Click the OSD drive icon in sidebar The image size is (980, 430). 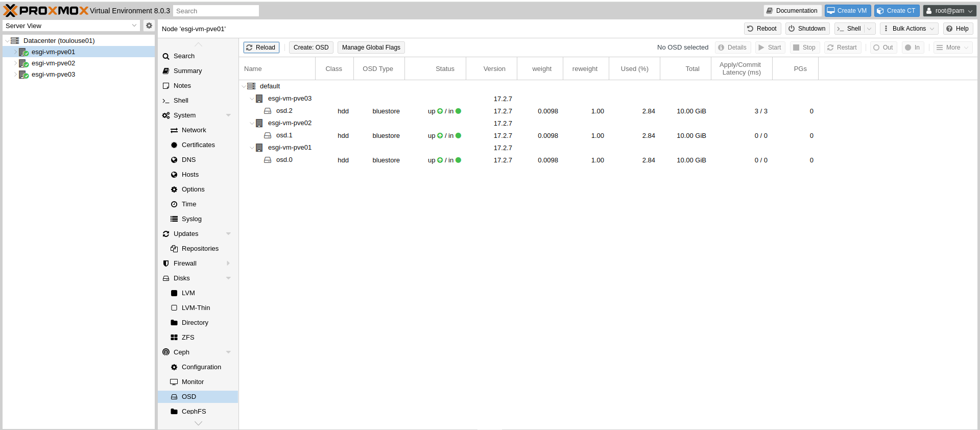174,397
